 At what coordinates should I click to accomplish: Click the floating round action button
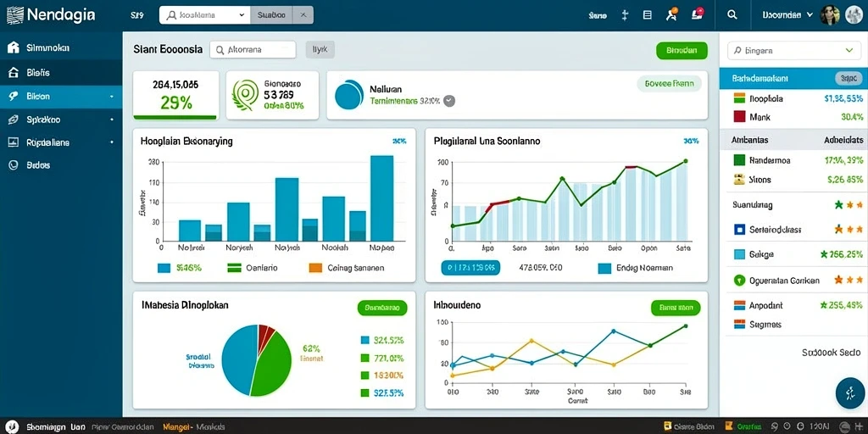pyautogui.click(x=849, y=393)
